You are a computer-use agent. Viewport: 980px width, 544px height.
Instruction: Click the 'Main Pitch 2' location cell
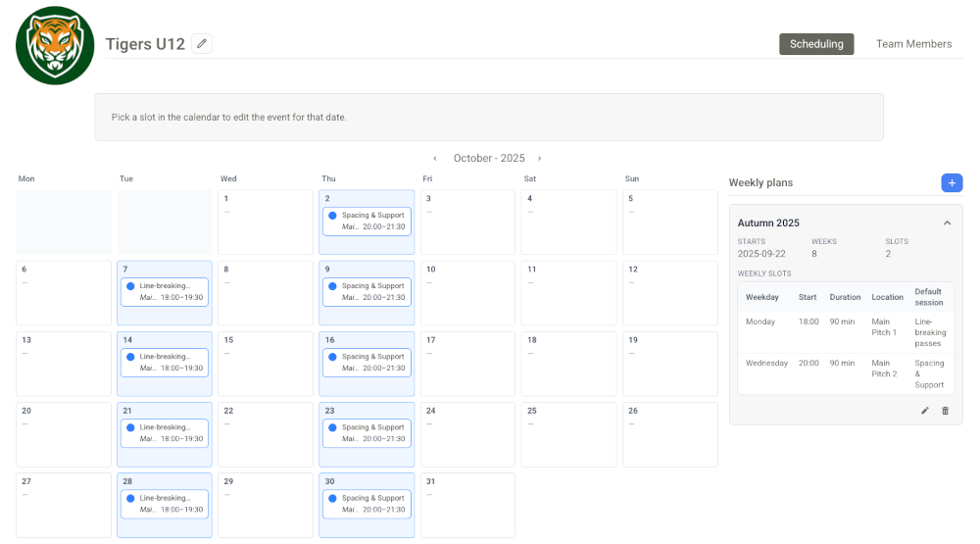pos(884,369)
